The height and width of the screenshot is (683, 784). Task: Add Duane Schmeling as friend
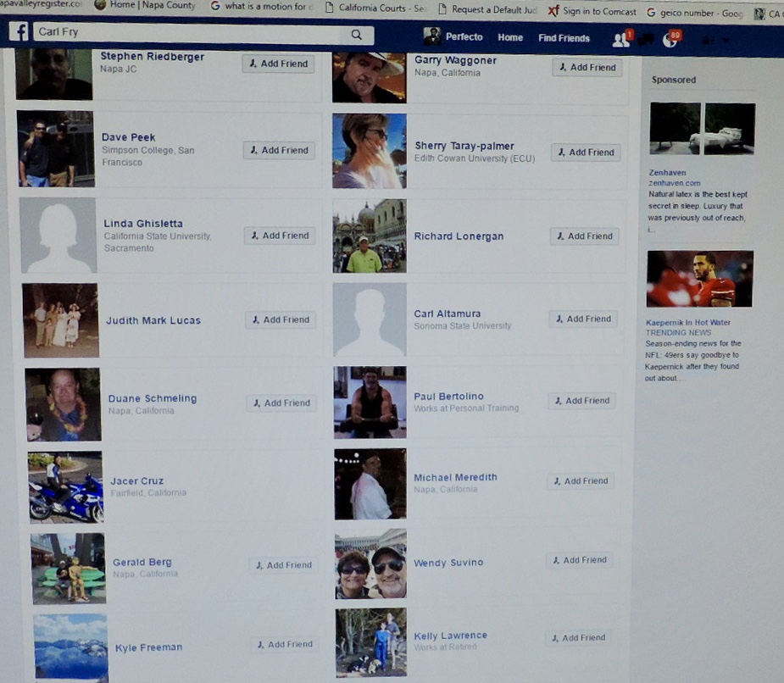coord(281,403)
